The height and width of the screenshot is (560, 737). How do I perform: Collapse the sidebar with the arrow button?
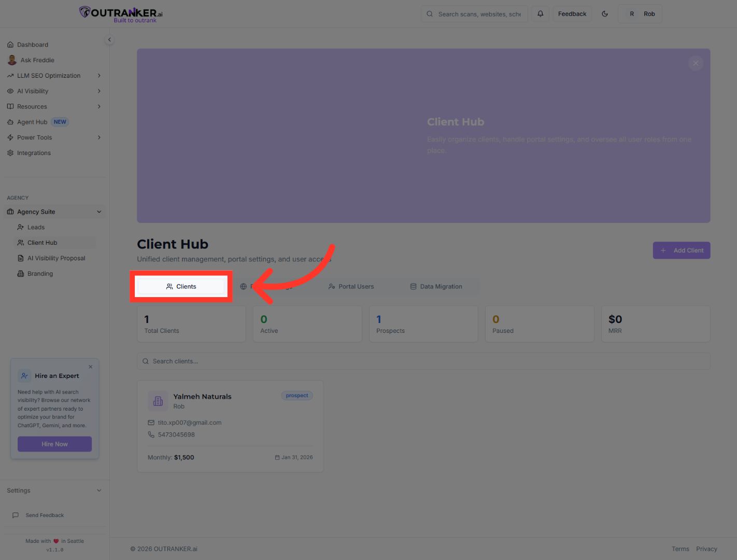pyautogui.click(x=109, y=39)
